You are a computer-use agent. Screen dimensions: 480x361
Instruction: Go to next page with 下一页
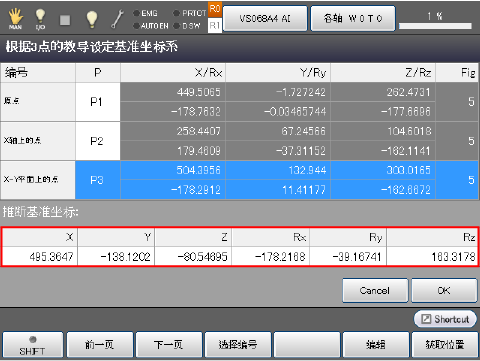[169, 345]
